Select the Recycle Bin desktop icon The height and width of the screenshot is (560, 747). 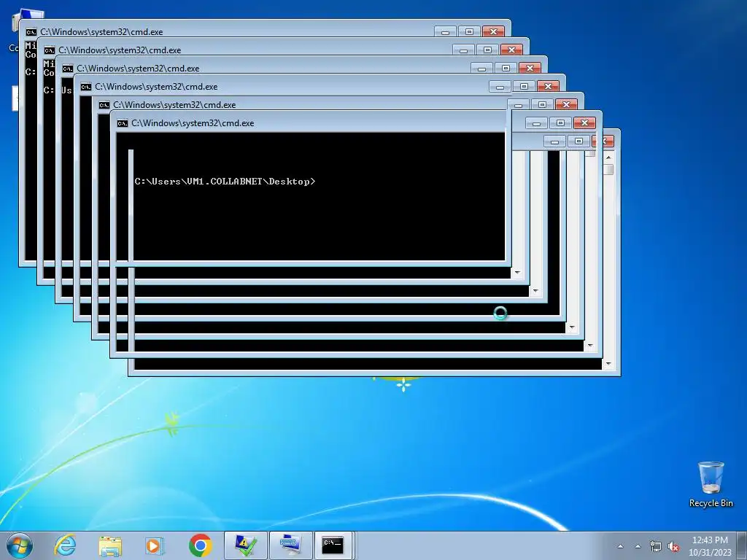point(711,485)
